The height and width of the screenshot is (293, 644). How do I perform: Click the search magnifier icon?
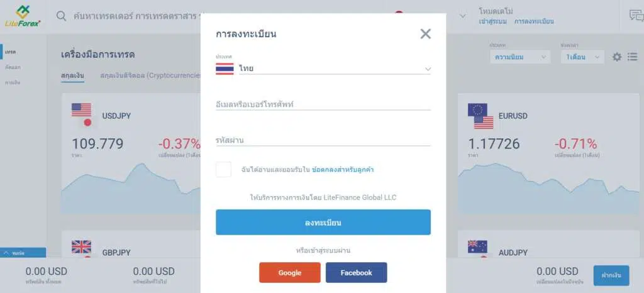(x=62, y=16)
